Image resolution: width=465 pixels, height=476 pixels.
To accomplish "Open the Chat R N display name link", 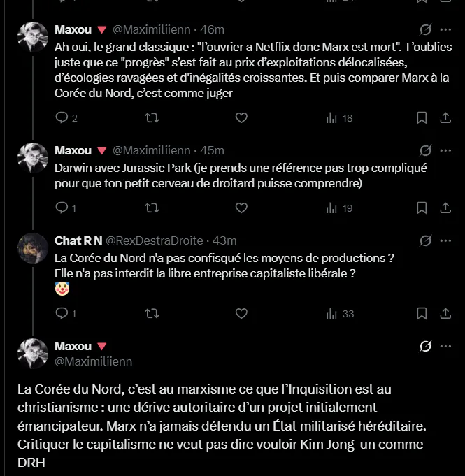I will click(x=78, y=240).
